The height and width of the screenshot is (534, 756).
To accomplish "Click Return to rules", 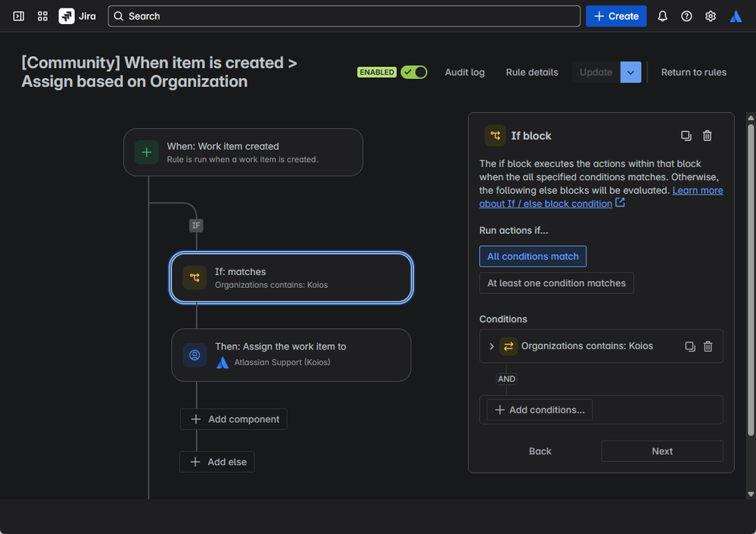I will click(693, 73).
